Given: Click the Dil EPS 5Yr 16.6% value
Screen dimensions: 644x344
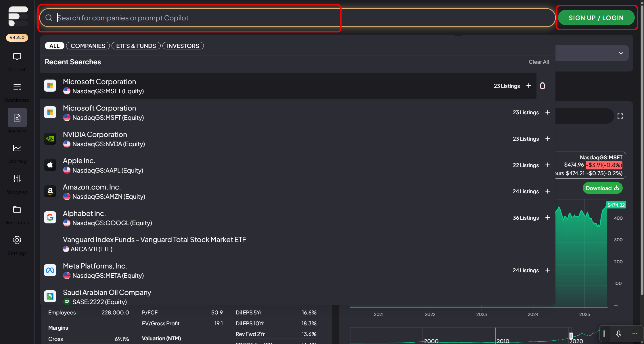Looking at the screenshot, I should pyautogui.click(x=309, y=312).
